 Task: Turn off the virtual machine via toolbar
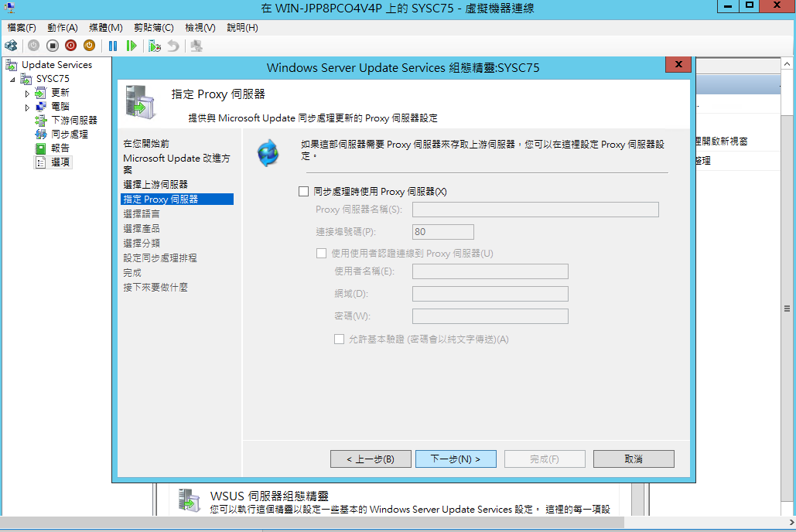tap(53, 46)
